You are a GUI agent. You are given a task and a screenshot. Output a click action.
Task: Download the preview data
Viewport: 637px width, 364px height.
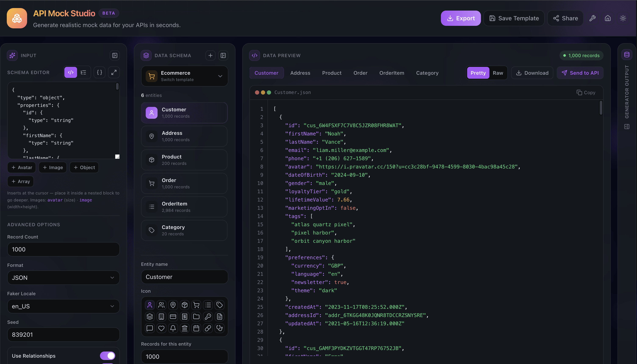point(532,73)
